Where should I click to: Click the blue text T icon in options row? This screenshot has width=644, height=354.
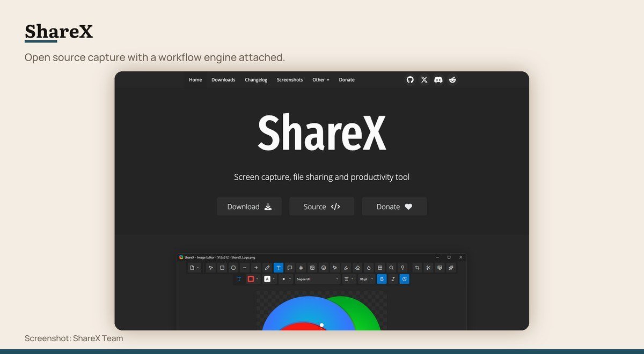(x=239, y=279)
